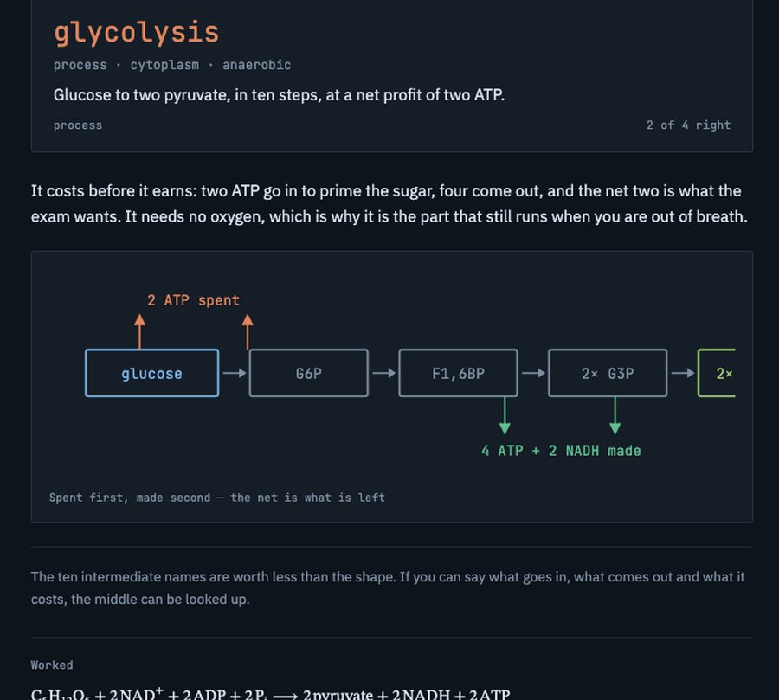
Task: Select the glucose box in diagram
Action: point(152,373)
